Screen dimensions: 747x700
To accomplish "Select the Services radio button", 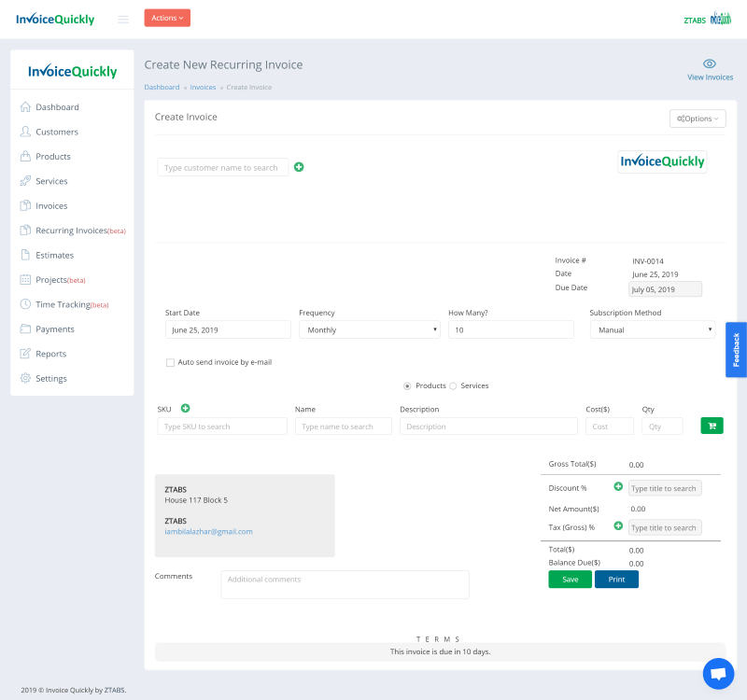I will pos(453,385).
